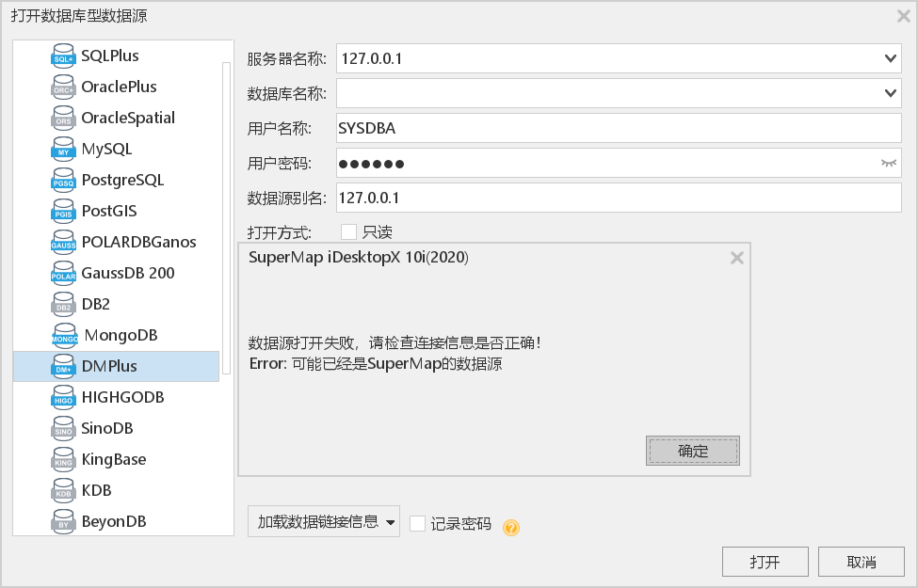The width and height of the screenshot is (918, 588).
Task: Choose the POLARDBGanos list entry text
Action: coord(138,242)
